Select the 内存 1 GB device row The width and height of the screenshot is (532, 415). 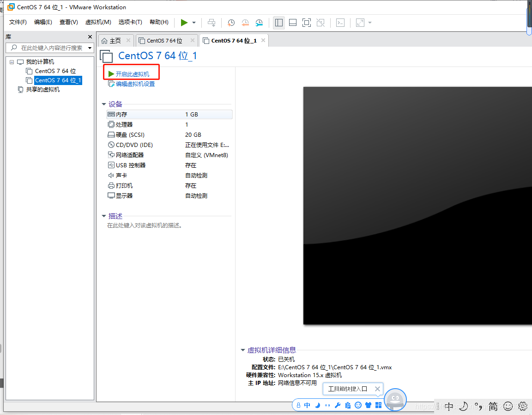point(169,115)
